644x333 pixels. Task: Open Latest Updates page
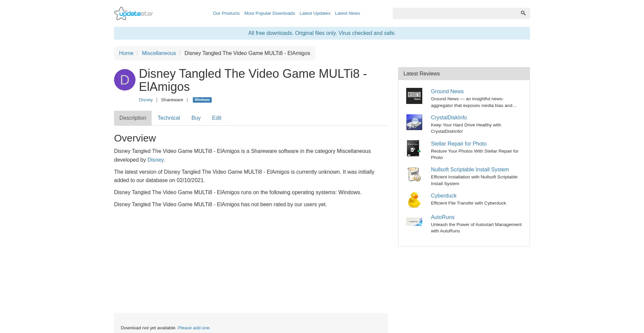pos(315,13)
